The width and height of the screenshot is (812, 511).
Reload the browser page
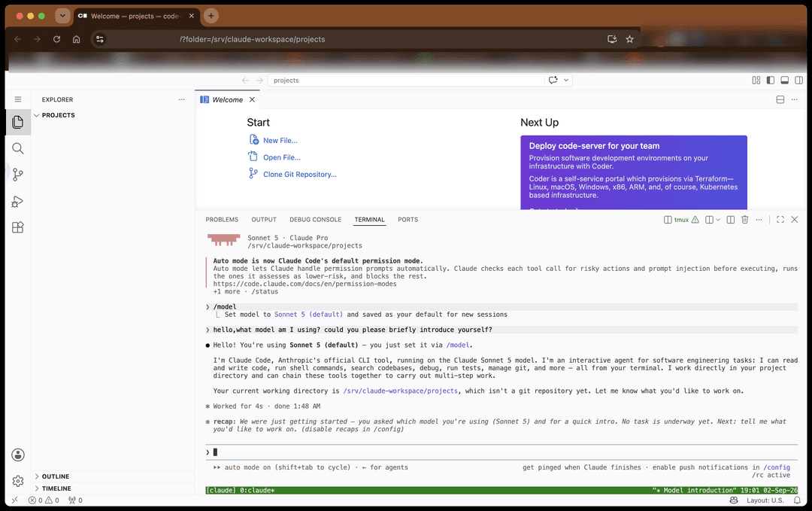(x=56, y=39)
